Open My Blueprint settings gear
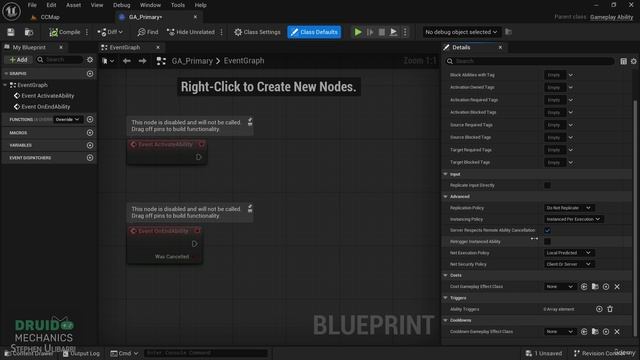The image size is (640, 360). 90,60
